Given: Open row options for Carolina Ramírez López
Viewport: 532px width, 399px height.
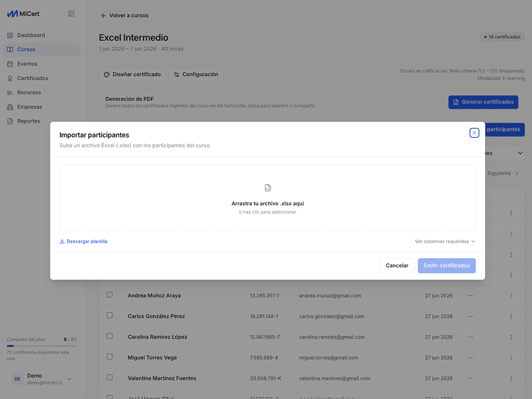Looking at the screenshot, I should (x=511, y=337).
